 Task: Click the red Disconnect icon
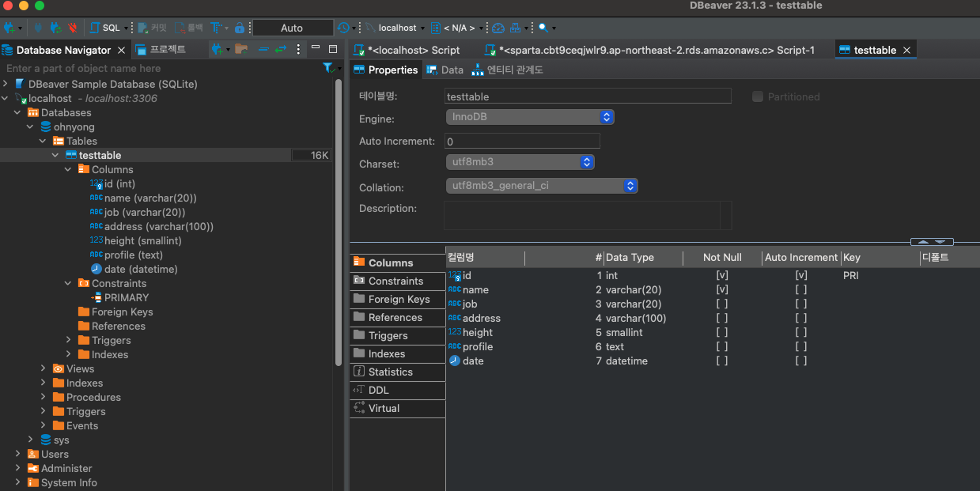72,28
